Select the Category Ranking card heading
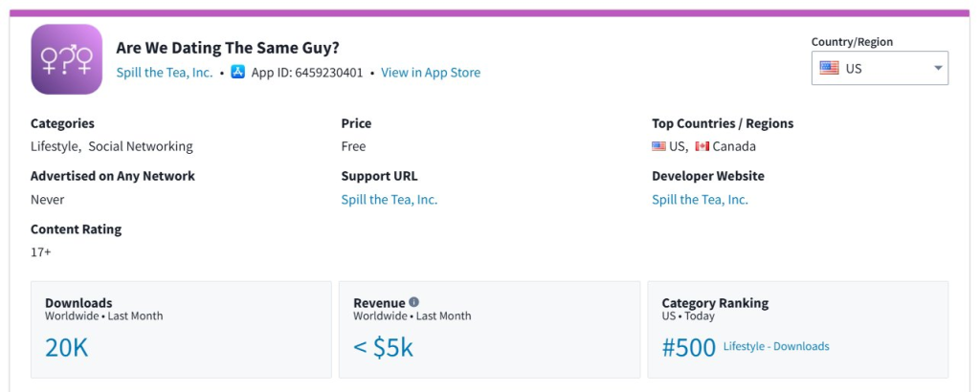980x392 pixels. coord(715,303)
